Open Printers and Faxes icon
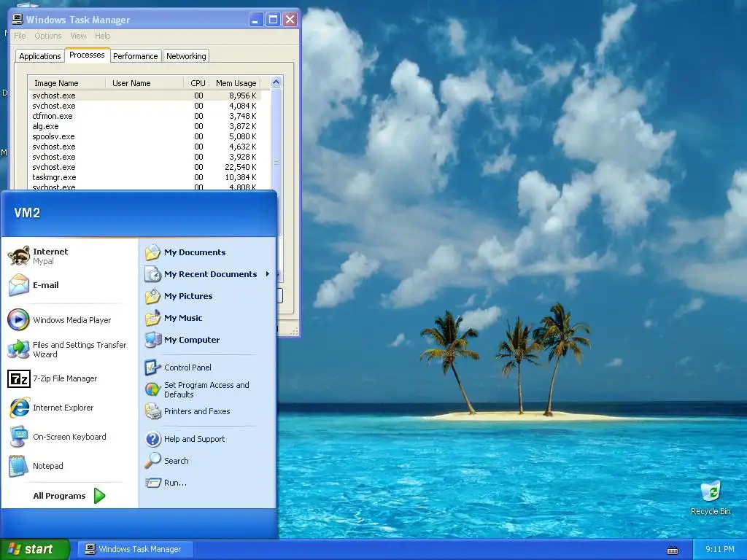Screen dimensions: 747x560 point(153,411)
